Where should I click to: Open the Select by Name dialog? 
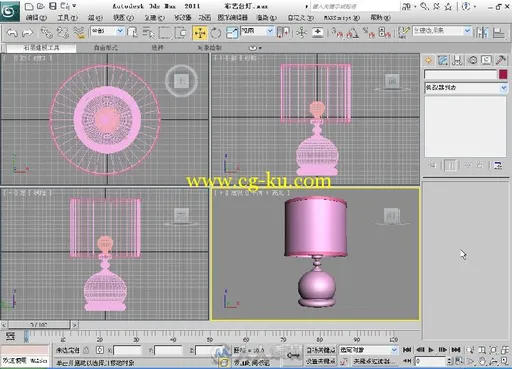pos(148,32)
